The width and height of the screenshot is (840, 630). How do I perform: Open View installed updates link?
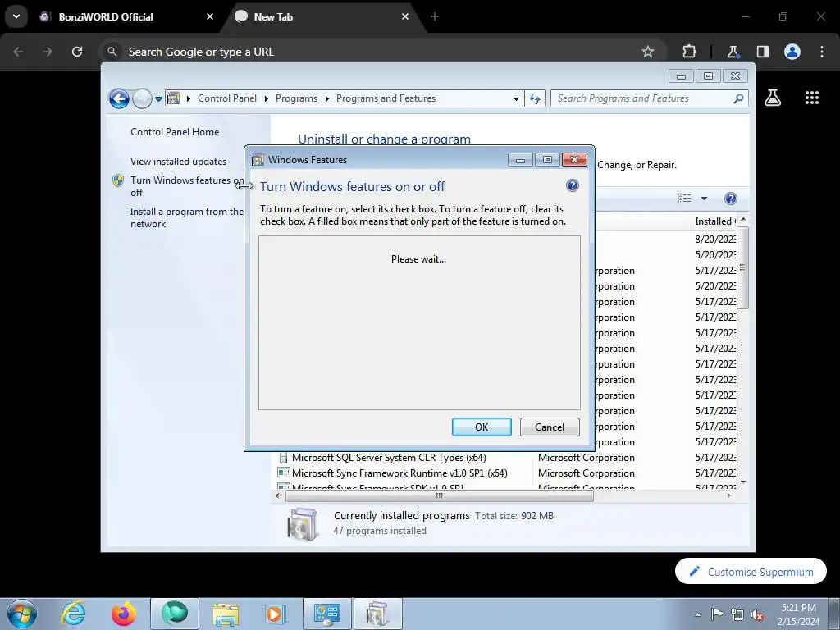[x=178, y=162]
